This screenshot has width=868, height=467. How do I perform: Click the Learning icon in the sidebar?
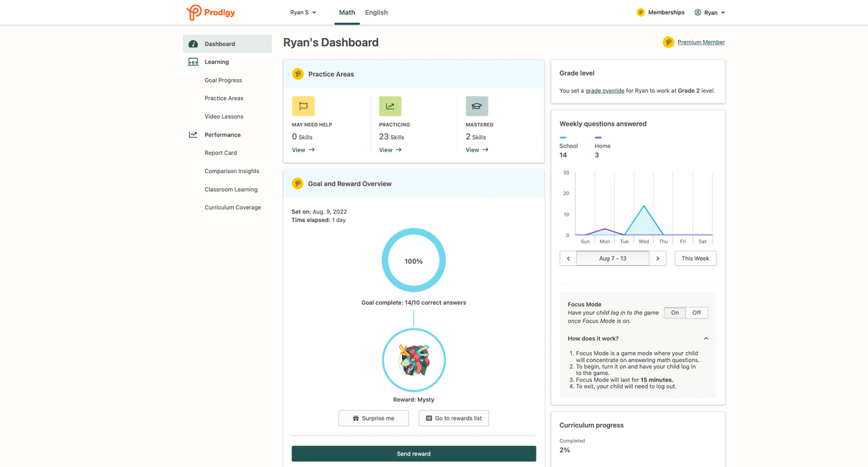[193, 62]
